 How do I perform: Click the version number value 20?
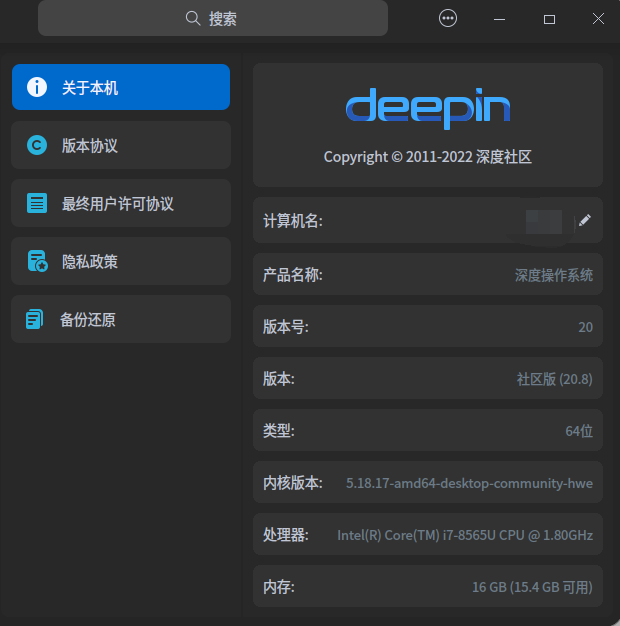[585, 327]
